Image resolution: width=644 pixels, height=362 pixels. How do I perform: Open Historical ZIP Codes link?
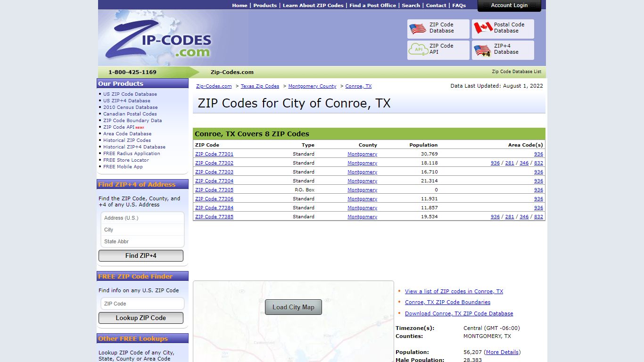coord(127,140)
